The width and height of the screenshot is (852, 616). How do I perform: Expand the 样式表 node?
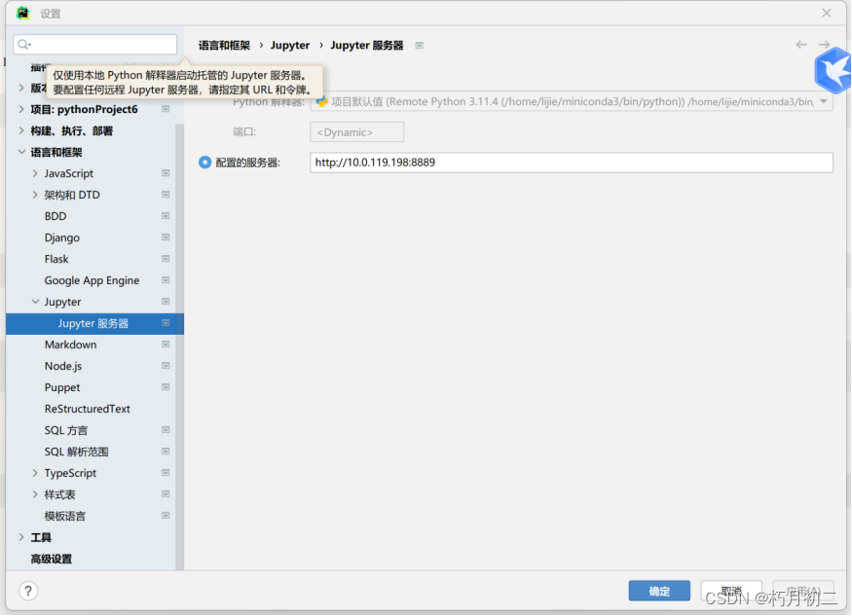coord(35,494)
